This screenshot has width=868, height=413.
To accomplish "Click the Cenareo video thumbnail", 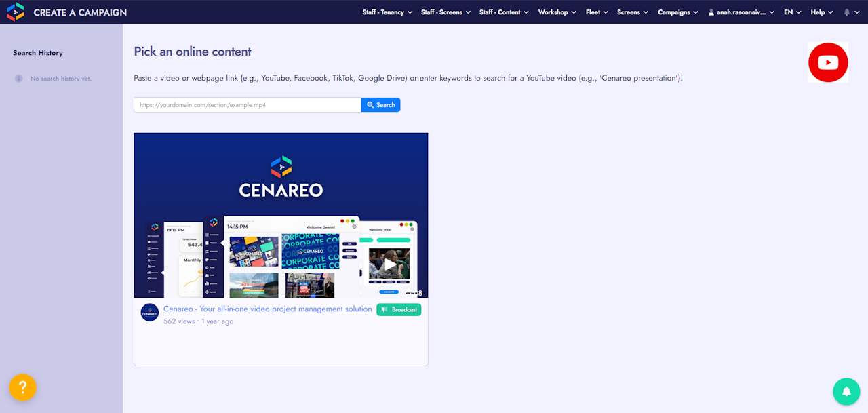I will (281, 215).
